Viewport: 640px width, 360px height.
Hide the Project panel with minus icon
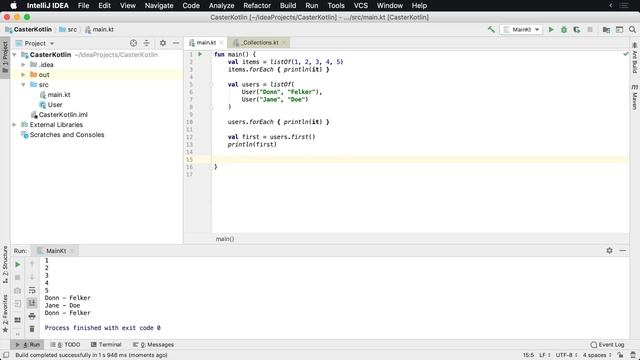[176, 43]
